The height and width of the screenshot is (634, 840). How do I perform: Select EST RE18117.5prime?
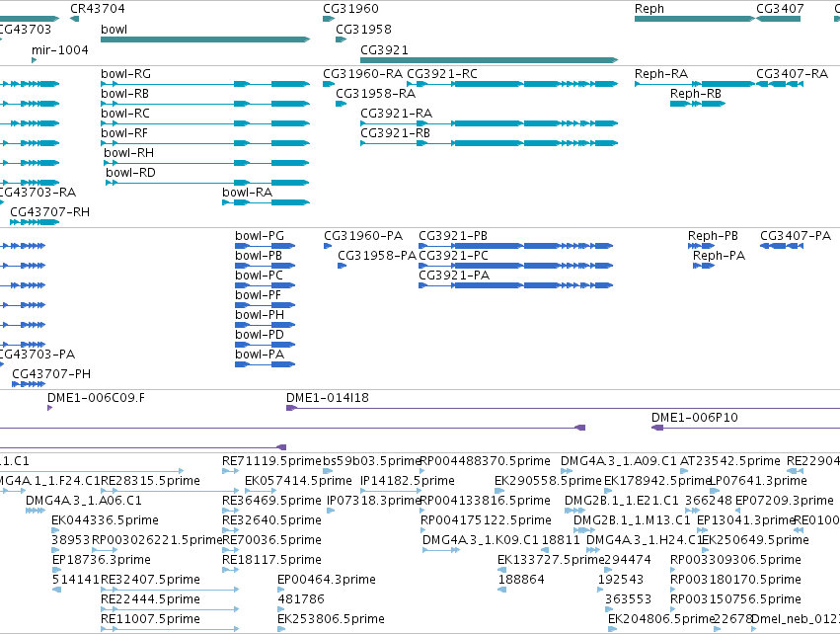pyautogui.click(x=231, y=570)
